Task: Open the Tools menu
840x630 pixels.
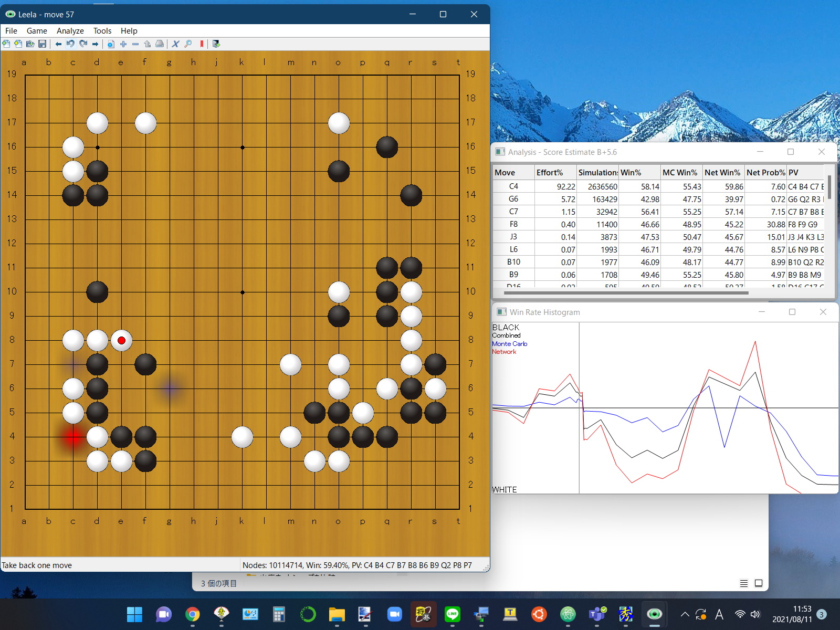Action: point(102,31)
